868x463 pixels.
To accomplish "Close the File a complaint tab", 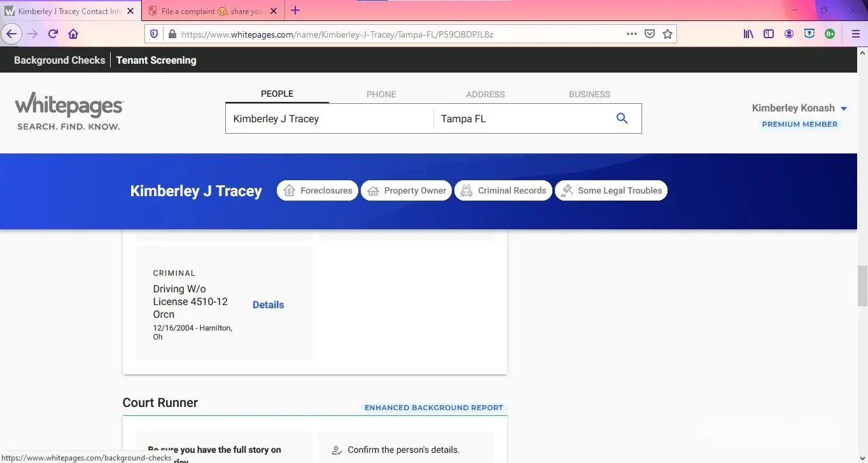I will coord(274,11).
